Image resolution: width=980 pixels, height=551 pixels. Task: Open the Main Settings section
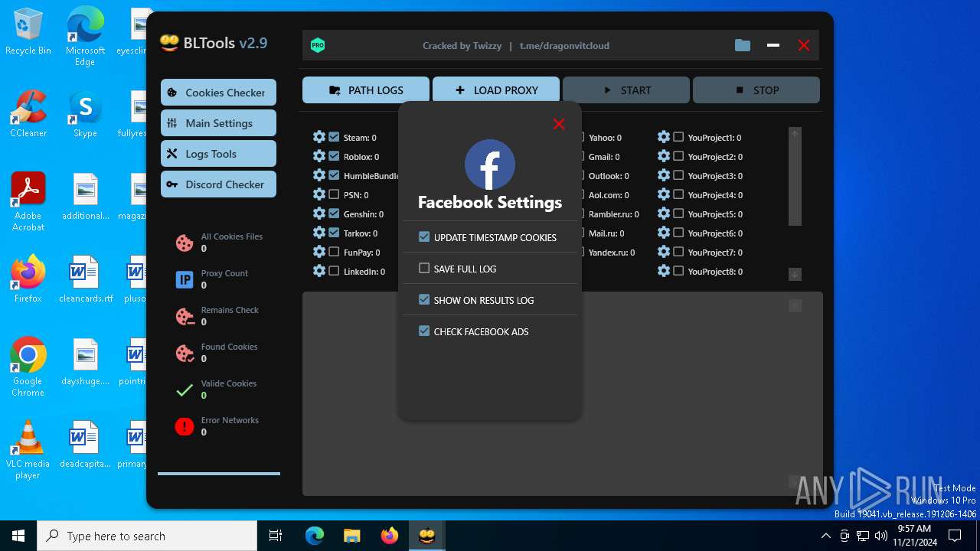click(x=218, y=123)
